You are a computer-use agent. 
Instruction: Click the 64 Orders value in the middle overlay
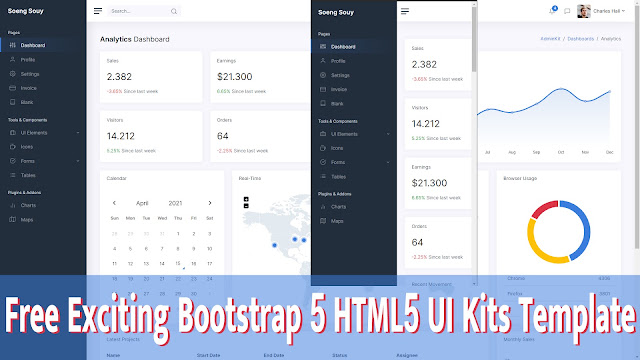[417, 242]
